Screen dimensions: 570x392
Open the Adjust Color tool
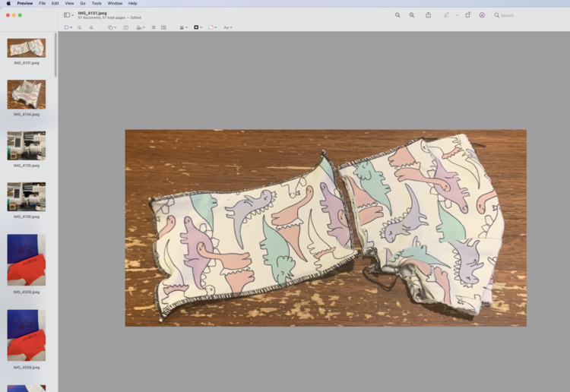(x=154, y=27)
